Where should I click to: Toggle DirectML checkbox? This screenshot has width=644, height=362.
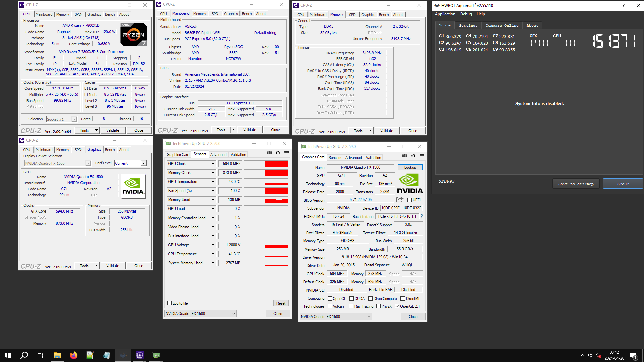402,299
